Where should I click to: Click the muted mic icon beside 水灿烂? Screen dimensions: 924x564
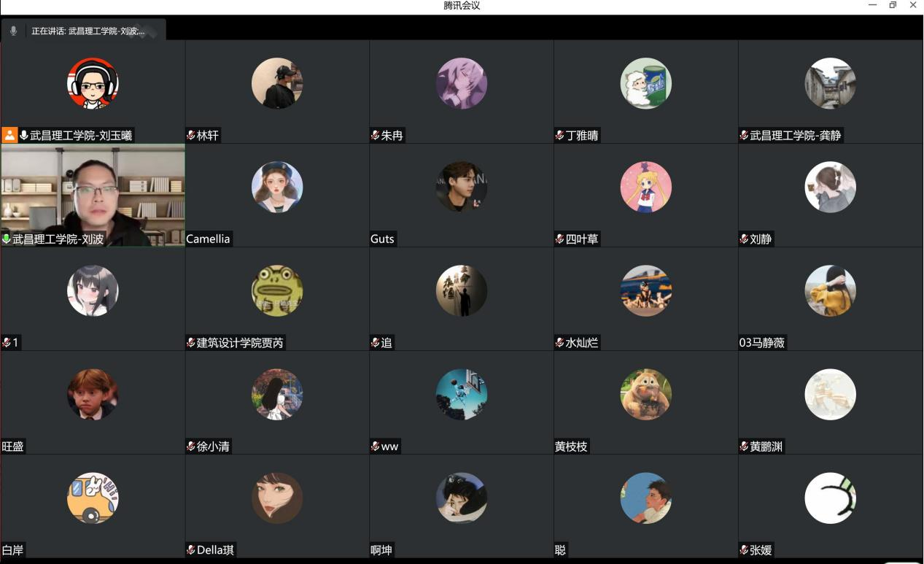pos(560,342)
